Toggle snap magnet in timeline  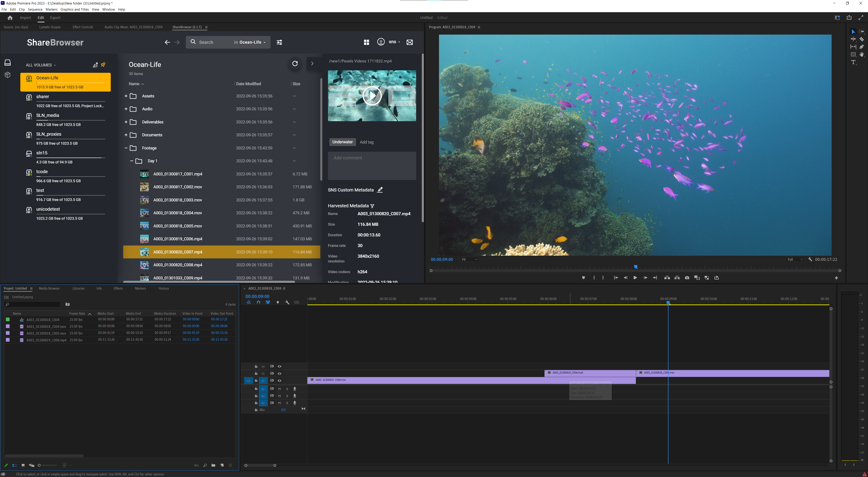(258, 302)
